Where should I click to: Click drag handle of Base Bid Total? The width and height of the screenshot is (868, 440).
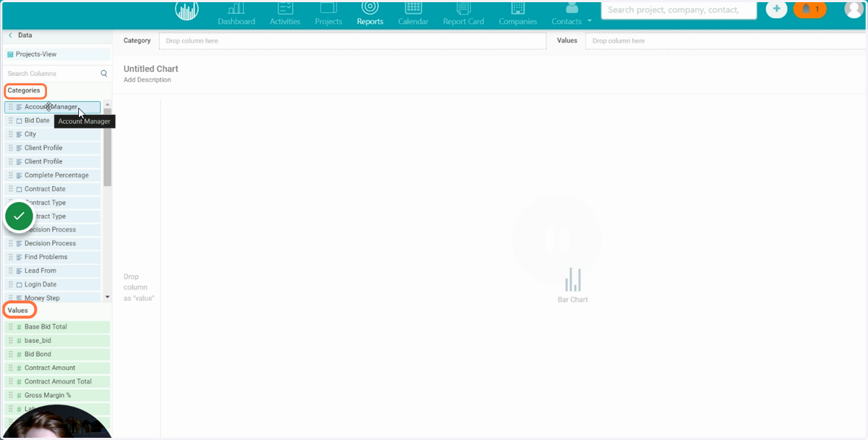(x=11, y=327)
